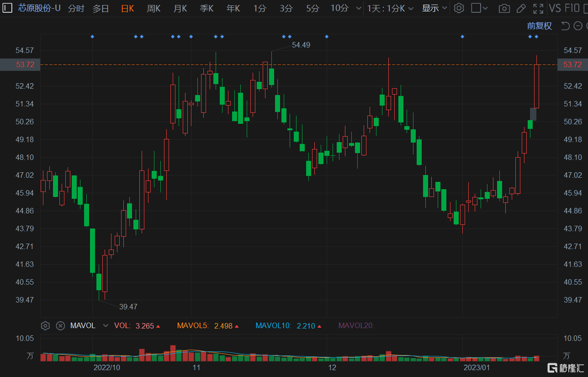This screenshot has width=588, height=377.
Task: Open the MAVOL indicator selector dropdown
Action: pyautogui.click(x=106, y=326)
